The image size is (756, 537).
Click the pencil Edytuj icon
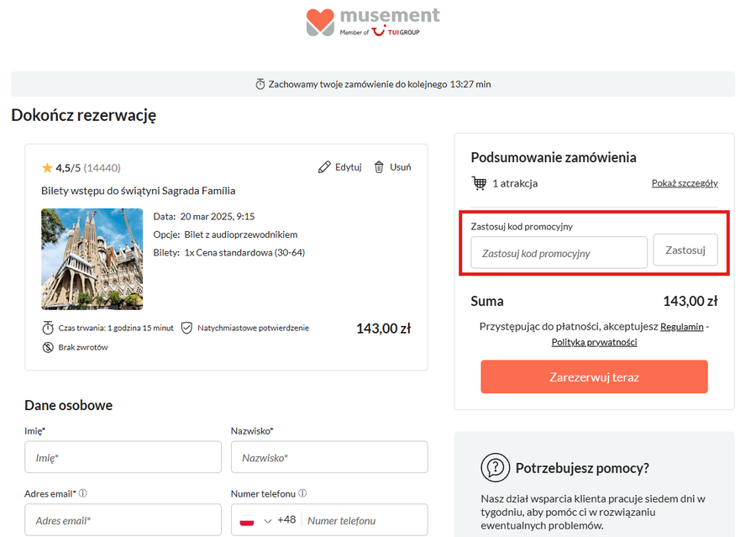[325, 167]
